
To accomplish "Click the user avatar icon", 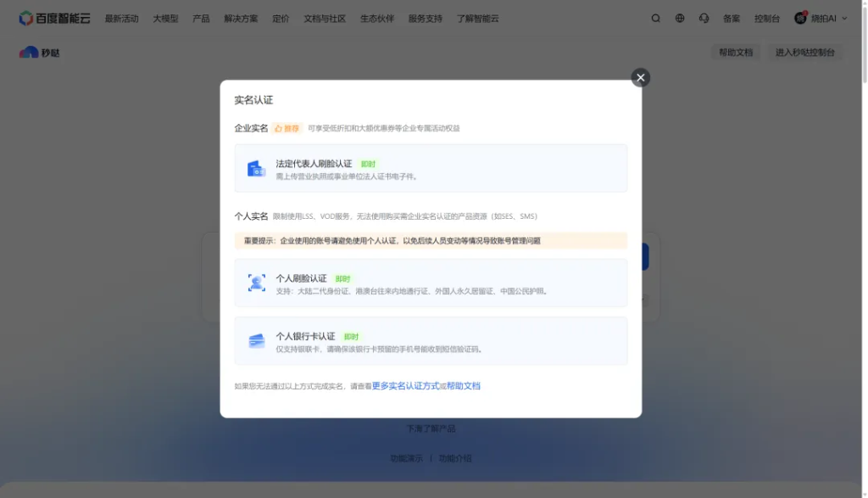I will (800, 18).
